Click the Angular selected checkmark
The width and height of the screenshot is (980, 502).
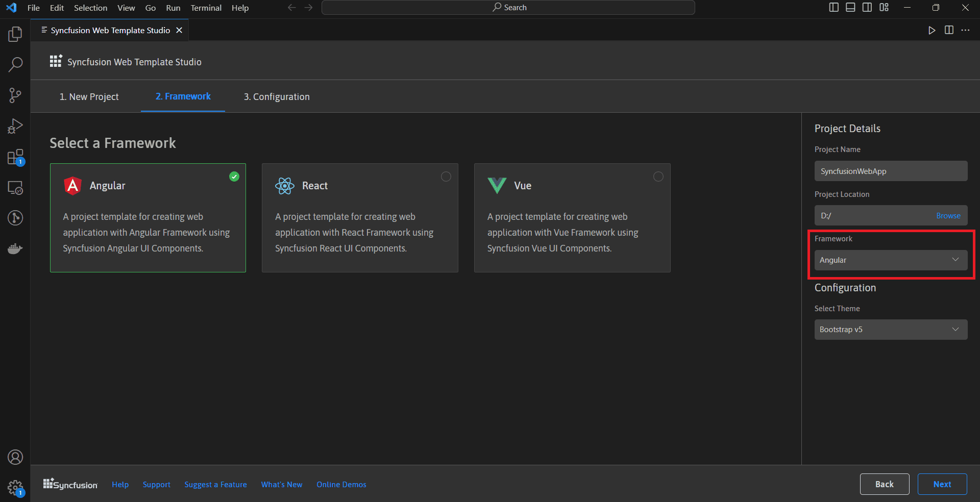(x=234, y=177)
